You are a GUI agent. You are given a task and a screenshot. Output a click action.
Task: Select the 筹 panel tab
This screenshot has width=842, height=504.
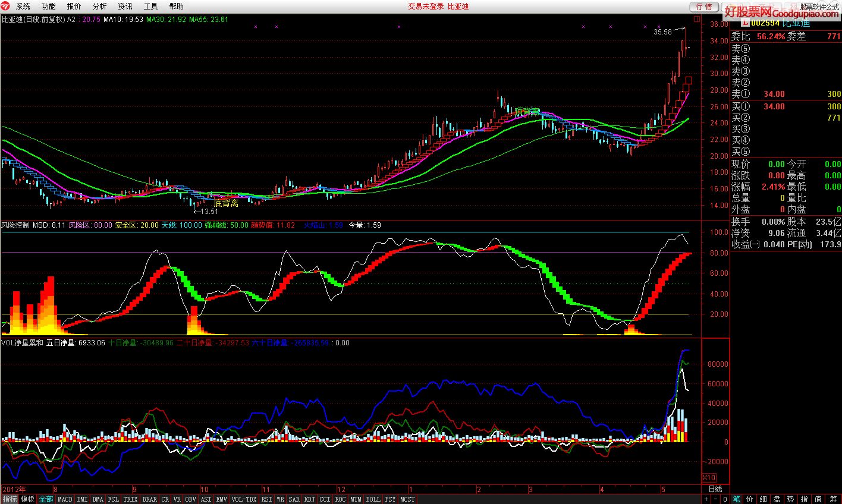point(833,499)
